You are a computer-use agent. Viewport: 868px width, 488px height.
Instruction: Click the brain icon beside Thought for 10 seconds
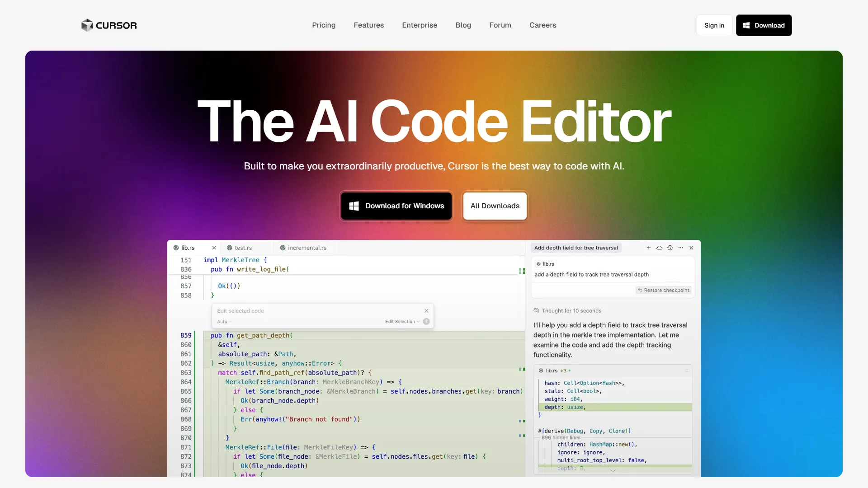pyautogui.click(x=536, y=310)
